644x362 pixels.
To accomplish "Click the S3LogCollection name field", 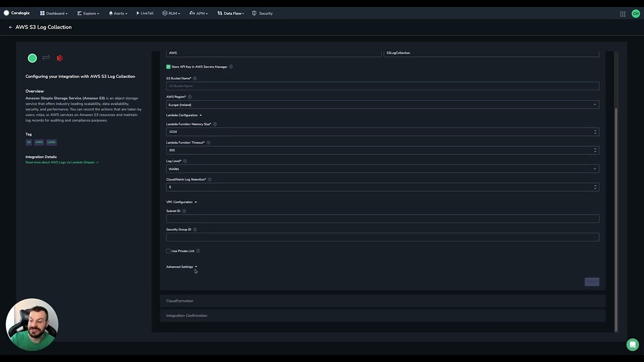I will pos(492,53).
